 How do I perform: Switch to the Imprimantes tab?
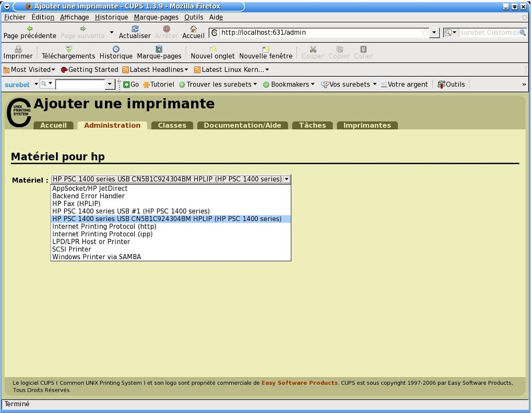[367, 125]
